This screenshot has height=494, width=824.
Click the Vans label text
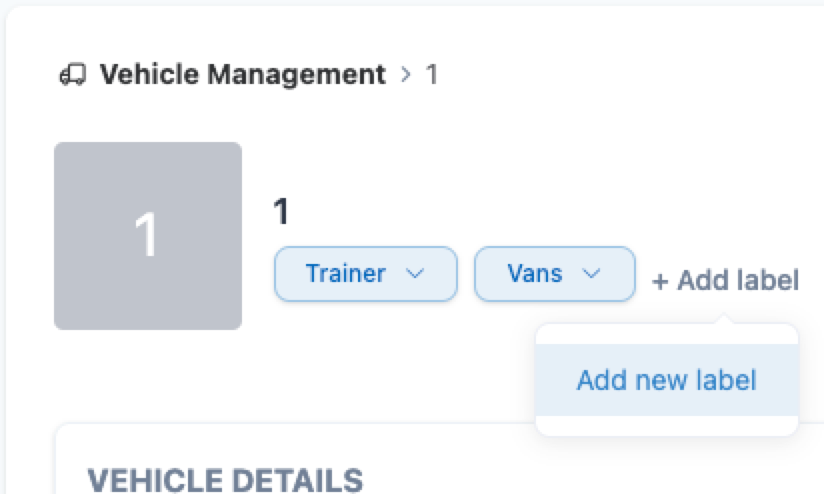click(x=535, y=273)
